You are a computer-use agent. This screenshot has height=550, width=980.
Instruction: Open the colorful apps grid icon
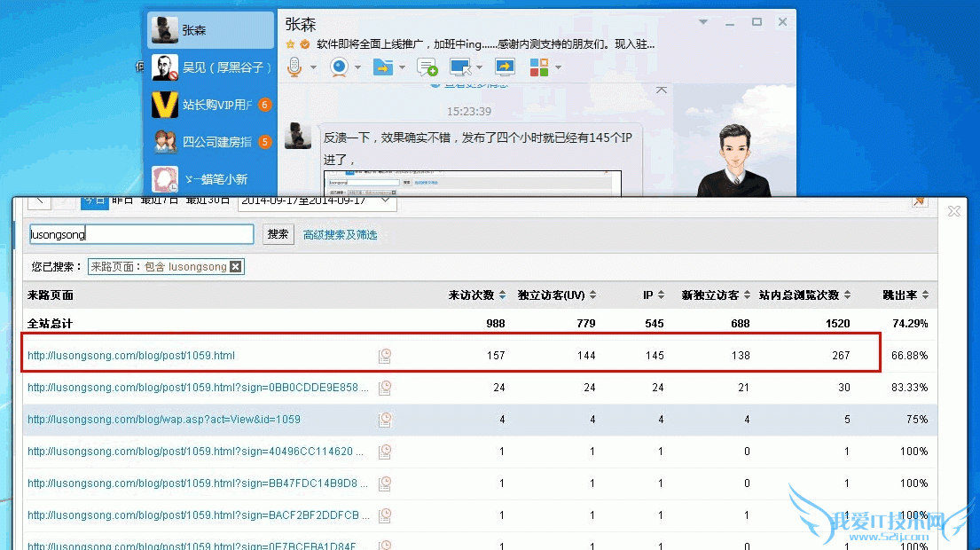coord(538,67)
